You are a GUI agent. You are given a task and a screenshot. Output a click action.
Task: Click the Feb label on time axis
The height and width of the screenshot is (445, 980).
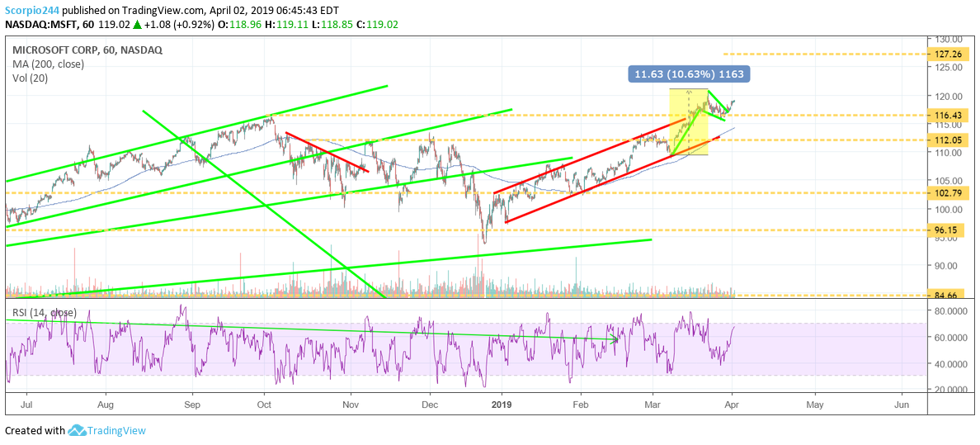pos(582,405)
